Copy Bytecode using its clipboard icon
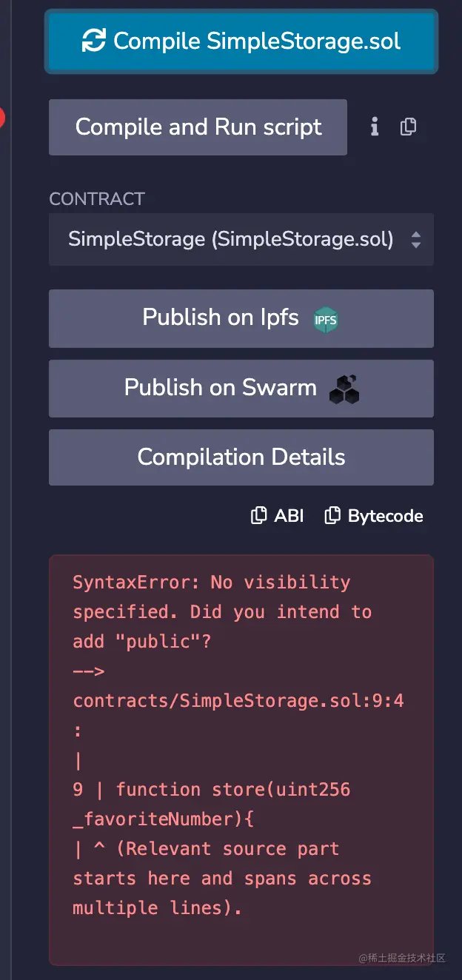The width and height of the screenshot is (462, 980). click(332, 516)
